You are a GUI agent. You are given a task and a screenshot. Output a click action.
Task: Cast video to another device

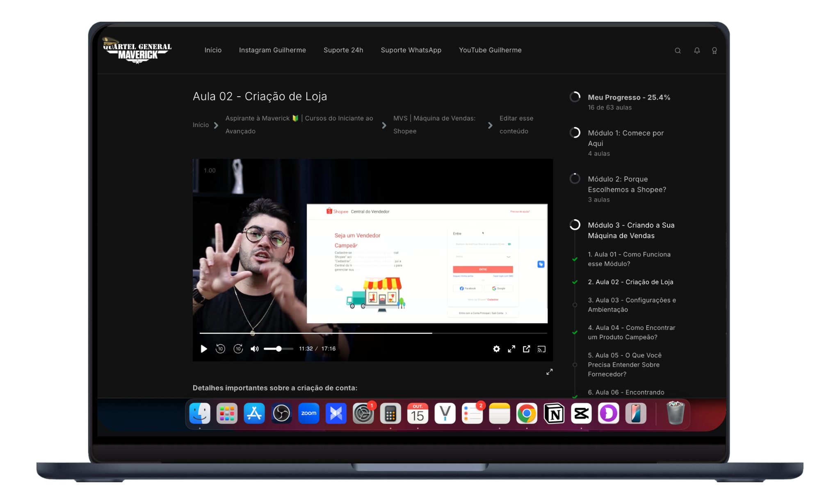coord(541,349)
